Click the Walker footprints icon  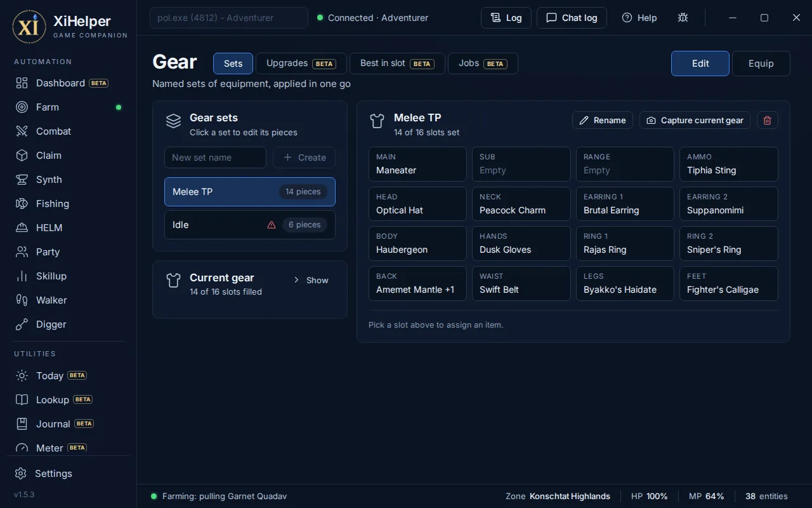(22, 300)
